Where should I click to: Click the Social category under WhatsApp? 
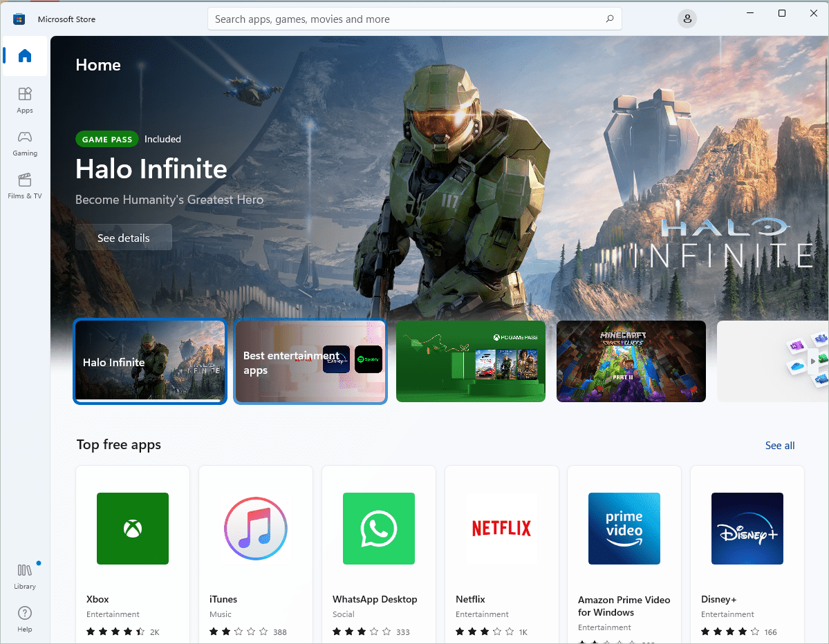[344, 614]
